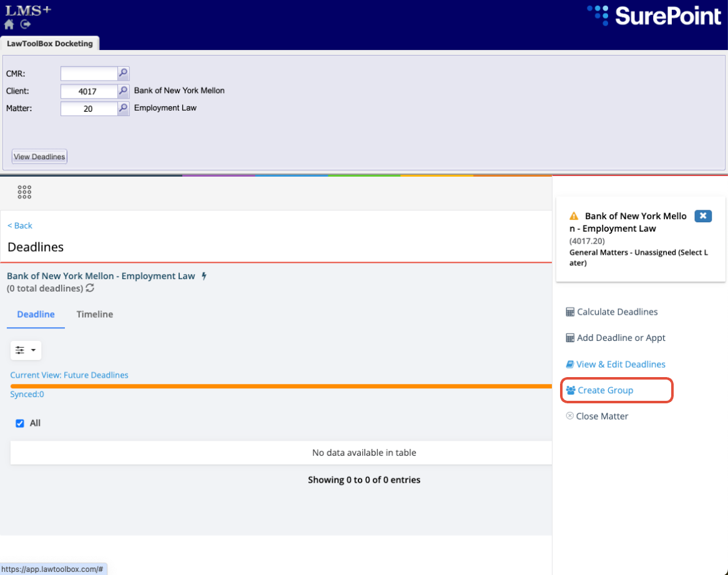The height and width of the screenshot is (575, 728).
Task: Click the Matter search magnifier icon
Action: [x=123, y=109]
